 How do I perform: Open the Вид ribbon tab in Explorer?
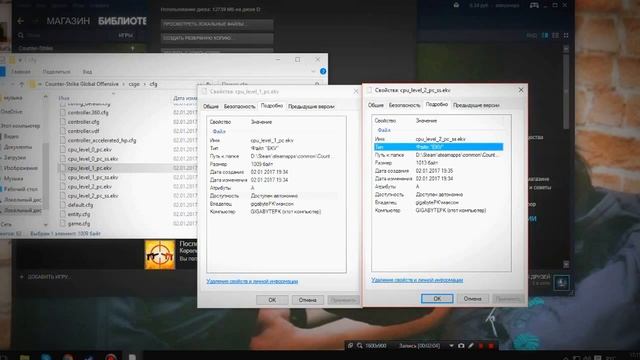(87, 72)
